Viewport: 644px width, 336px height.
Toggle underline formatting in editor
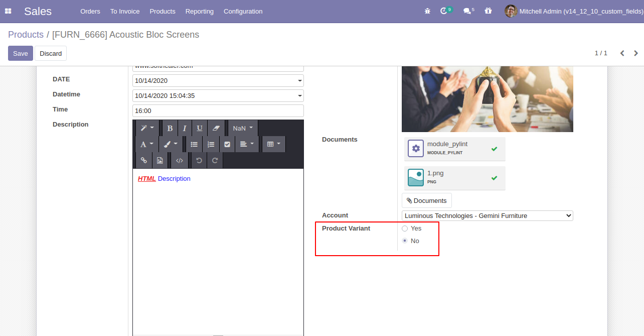coord(200,128)
